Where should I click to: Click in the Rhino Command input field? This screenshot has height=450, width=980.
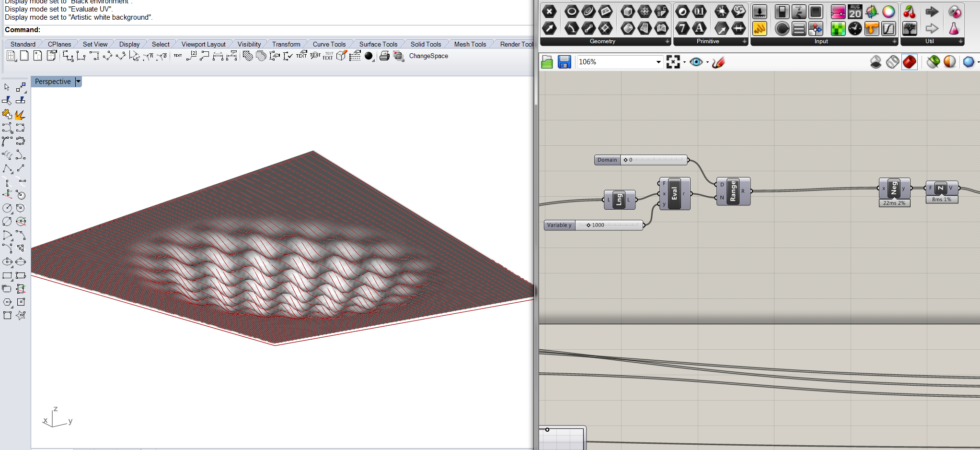[287, 30]
